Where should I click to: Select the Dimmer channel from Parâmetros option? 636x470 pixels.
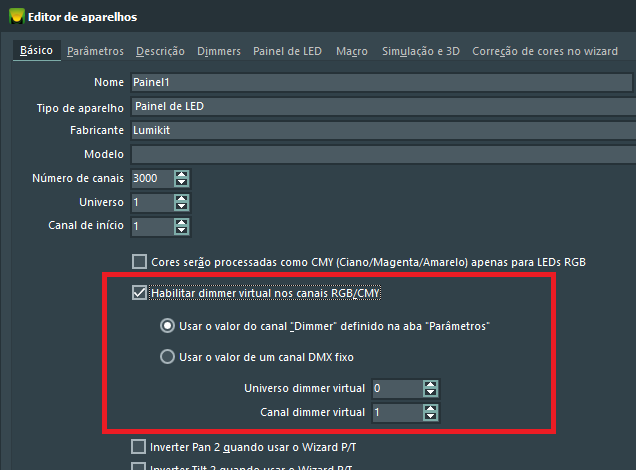167,326
